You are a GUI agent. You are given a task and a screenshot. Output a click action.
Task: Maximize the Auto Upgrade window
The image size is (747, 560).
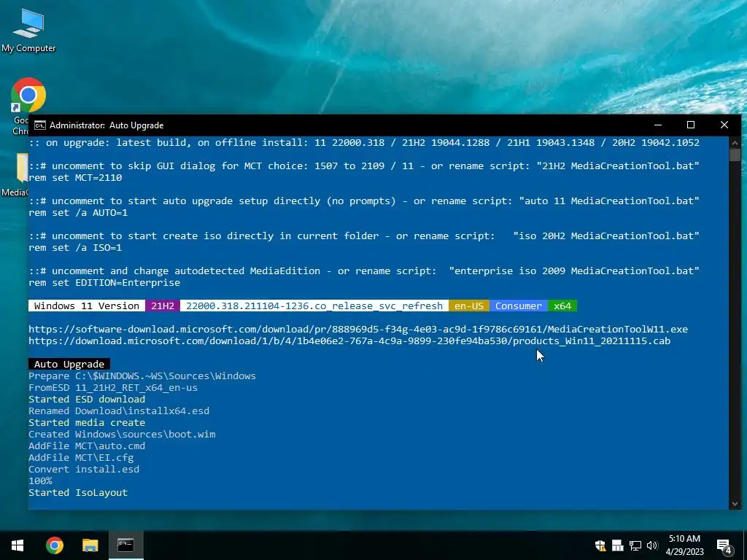point(691,125)
